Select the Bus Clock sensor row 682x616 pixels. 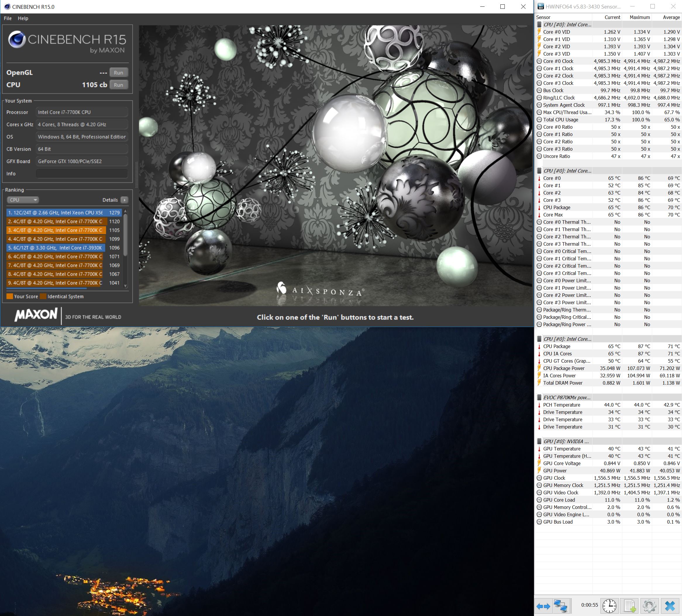(608, 90)
